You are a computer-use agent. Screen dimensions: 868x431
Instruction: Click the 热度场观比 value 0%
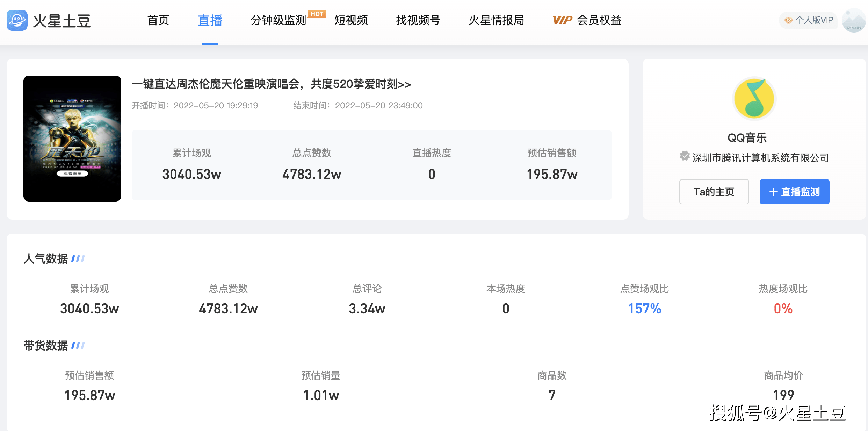[x=783, y=309]
